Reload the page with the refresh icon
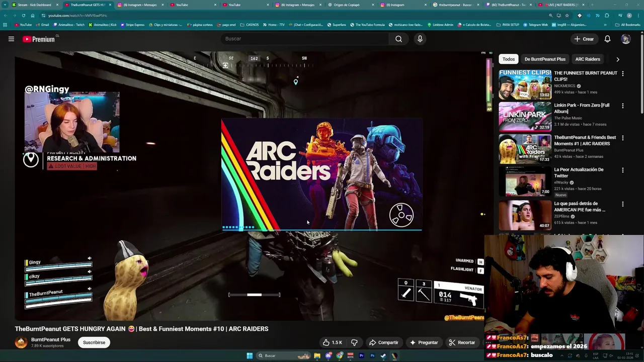The height and width of the screenshot is (362, 644). 23,16
